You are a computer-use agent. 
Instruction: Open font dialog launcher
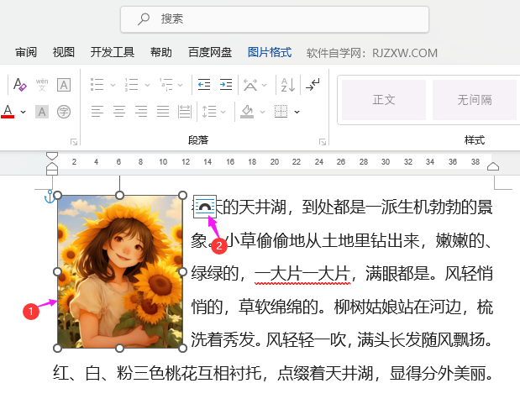74,142
